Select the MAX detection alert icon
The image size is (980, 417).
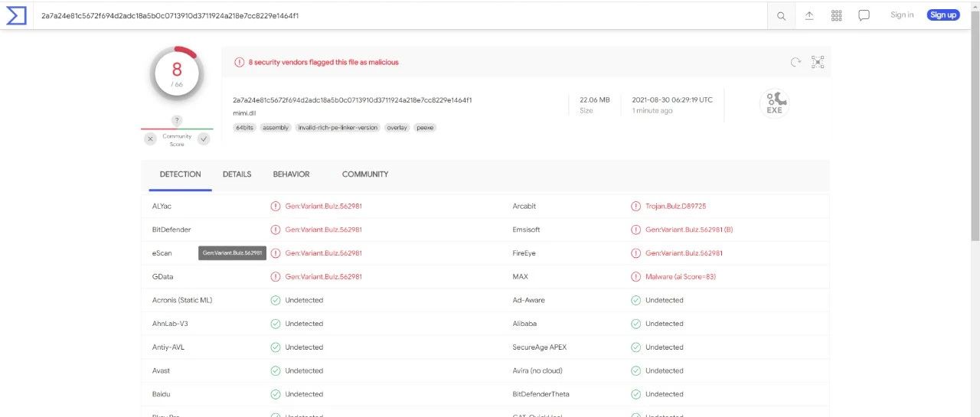tap(635, 276)
